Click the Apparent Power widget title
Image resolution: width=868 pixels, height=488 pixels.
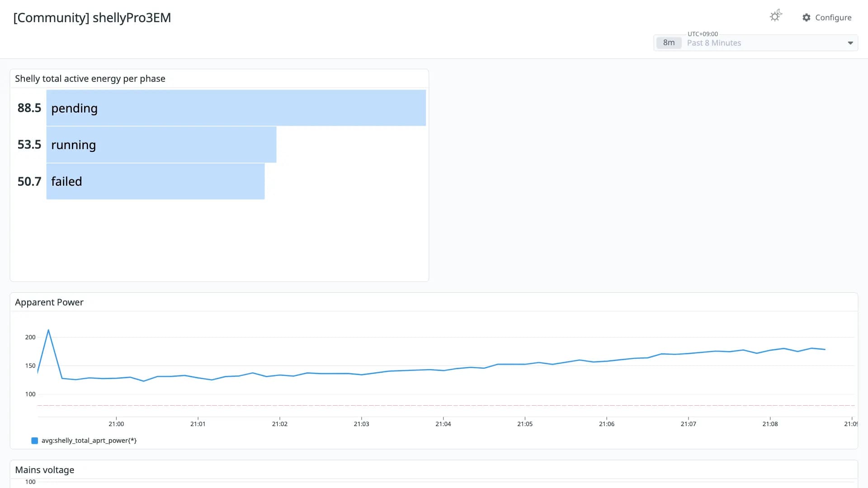click(49, 302)
